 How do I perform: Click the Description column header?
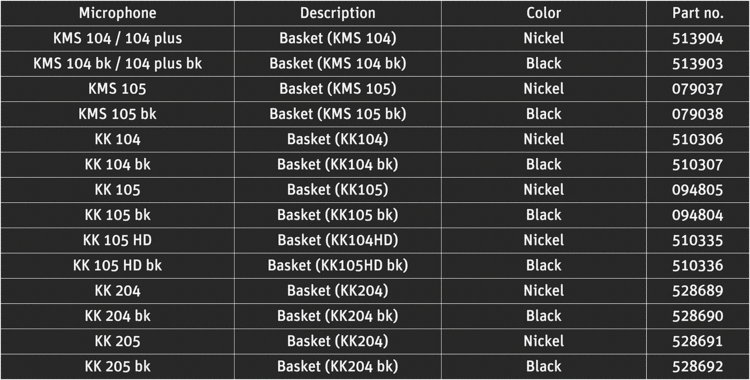(338, 13)
